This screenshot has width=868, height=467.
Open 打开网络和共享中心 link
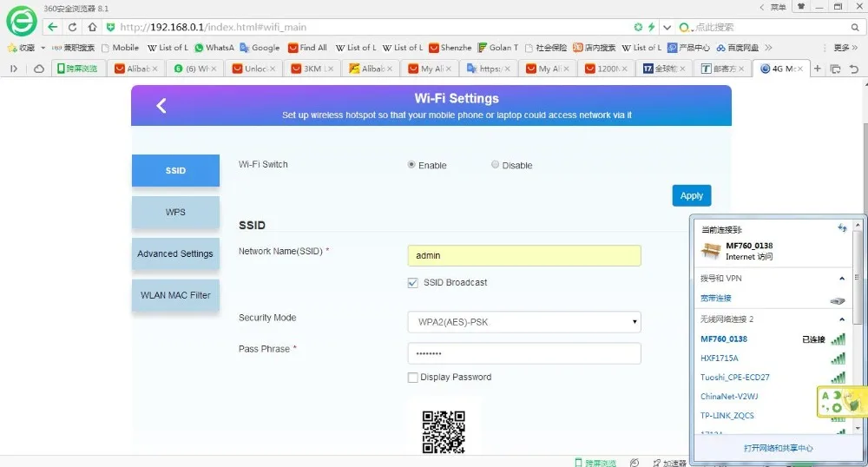click(779, 448)
